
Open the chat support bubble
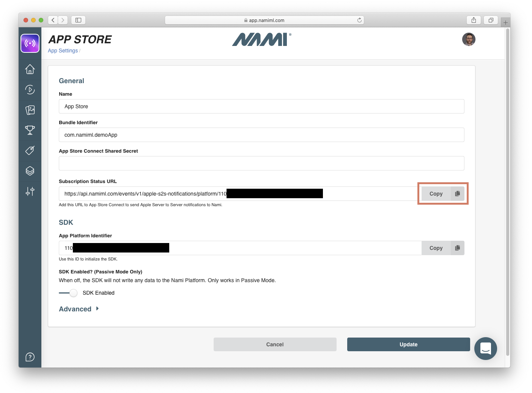pyautogui.click(x=486, y=349)
